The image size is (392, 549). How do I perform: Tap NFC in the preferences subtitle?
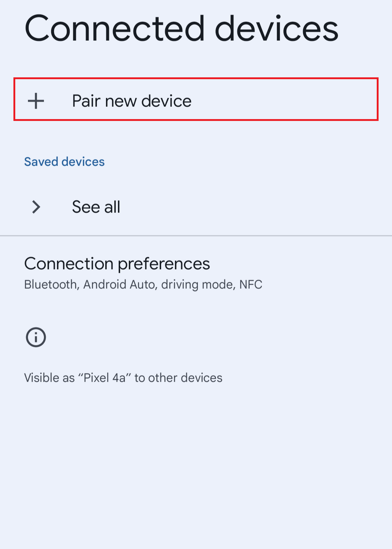click(x=251, y=284)
